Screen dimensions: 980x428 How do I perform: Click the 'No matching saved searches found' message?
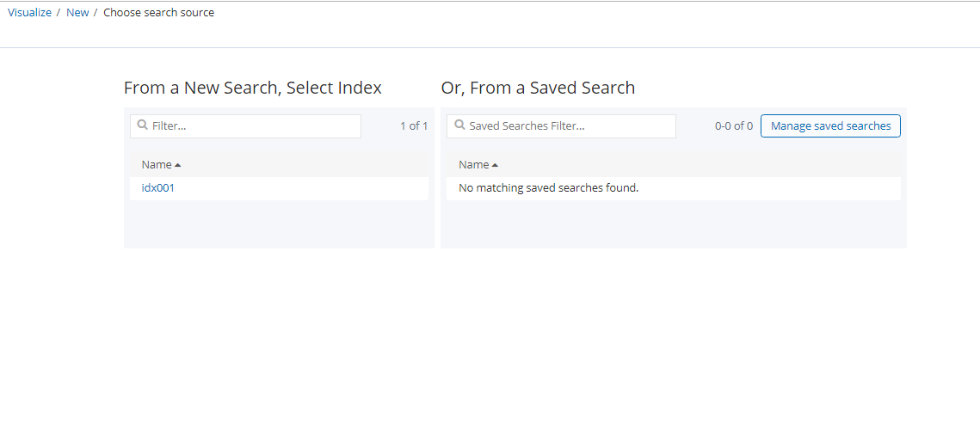click(x=548, y=188)
